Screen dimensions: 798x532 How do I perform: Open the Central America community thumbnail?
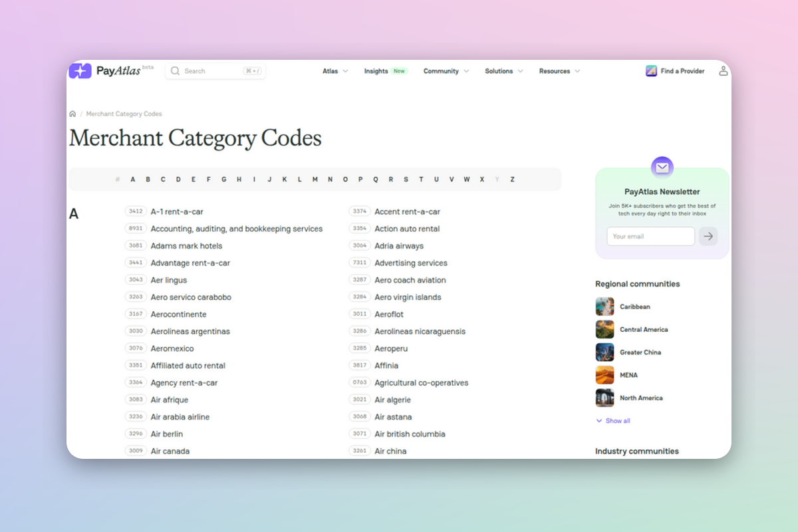click(604, 329)
